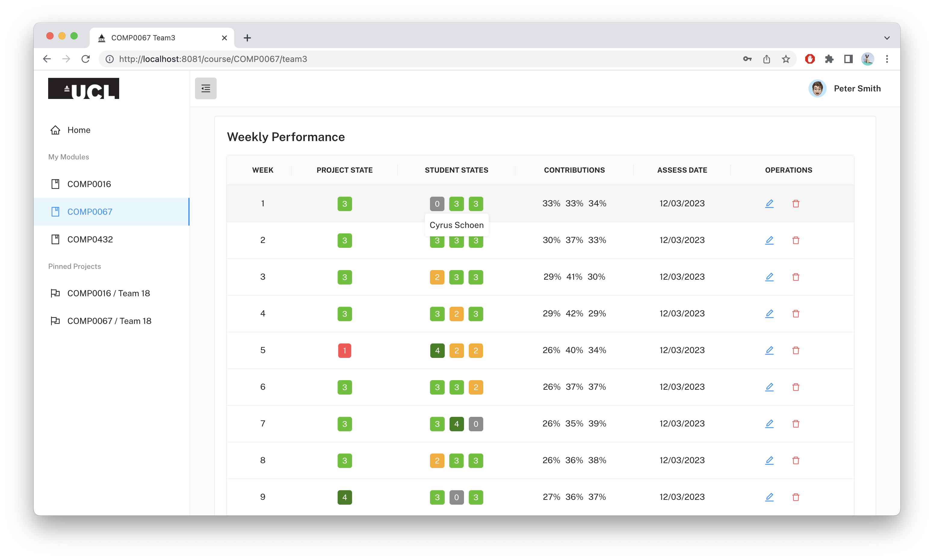Open the Chrome three-dot menu

pos(887,59)
